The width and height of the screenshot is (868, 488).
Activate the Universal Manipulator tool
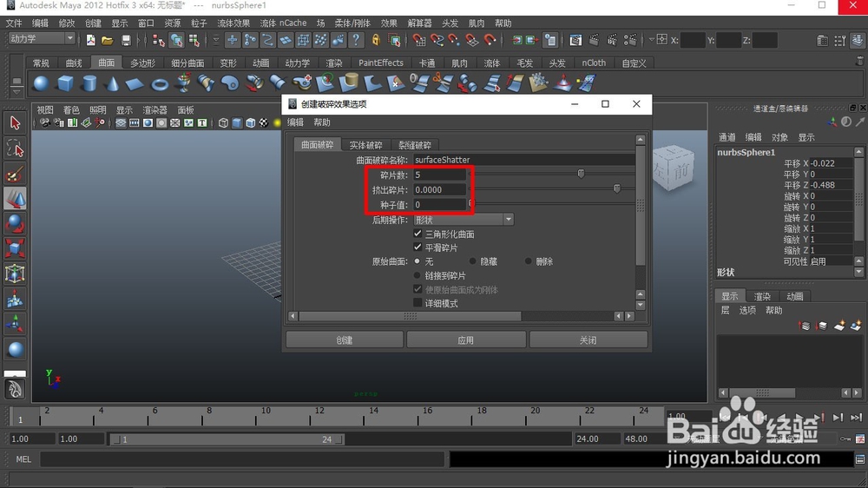pyautogui.click(x=15, y=274)
